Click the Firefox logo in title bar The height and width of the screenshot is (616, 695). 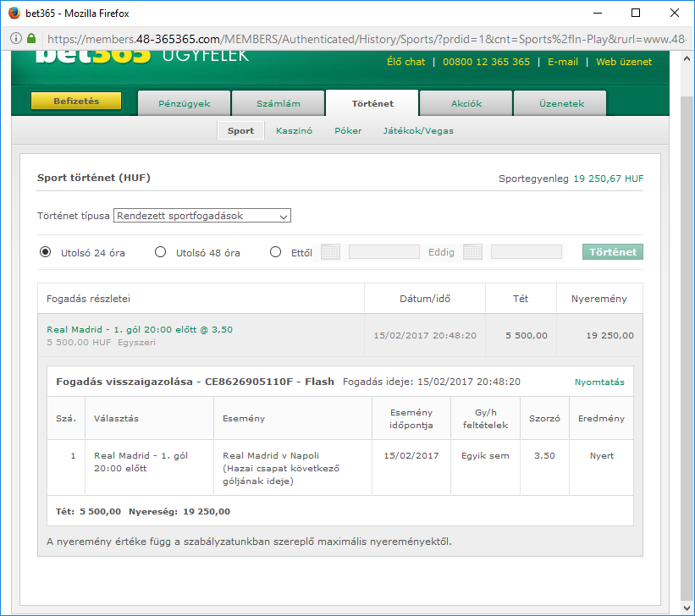[14, 13]
